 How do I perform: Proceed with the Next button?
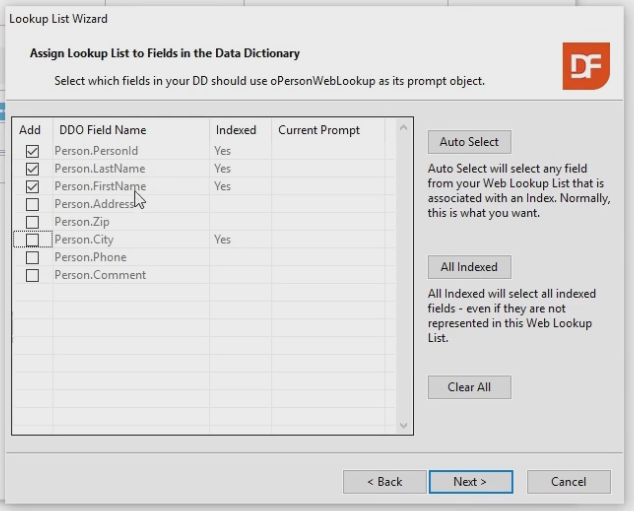point(470,482)
